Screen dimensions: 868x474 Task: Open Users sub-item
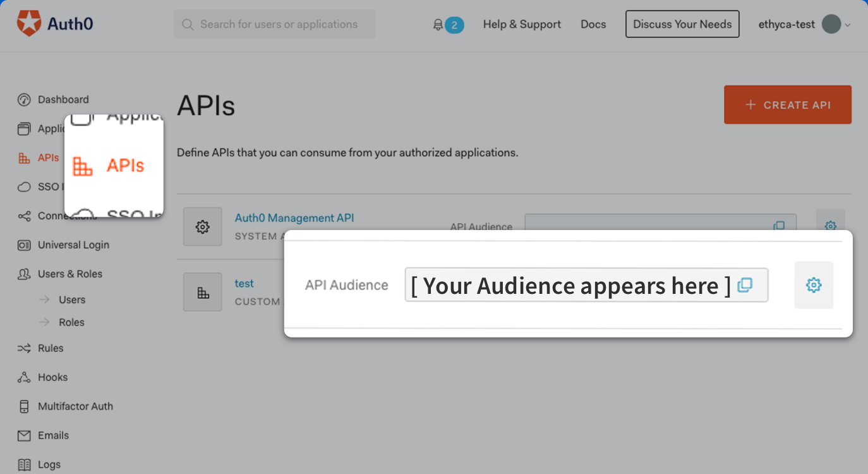[72, 300]
